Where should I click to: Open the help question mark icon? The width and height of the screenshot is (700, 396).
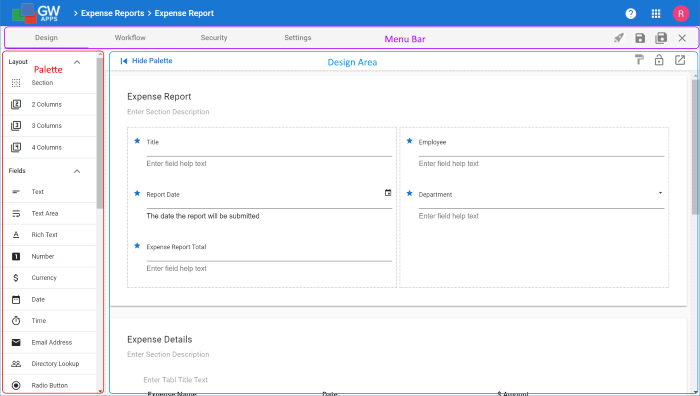630,13
